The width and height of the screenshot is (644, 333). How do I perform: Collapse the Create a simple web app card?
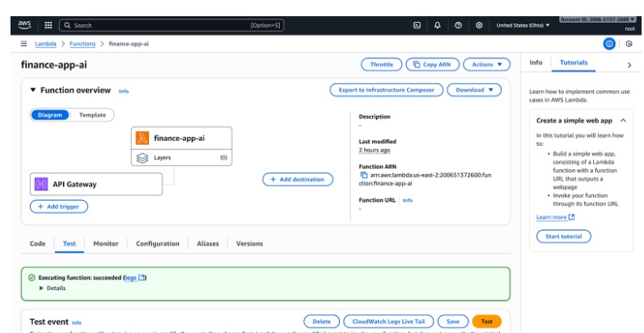(623, 121)
